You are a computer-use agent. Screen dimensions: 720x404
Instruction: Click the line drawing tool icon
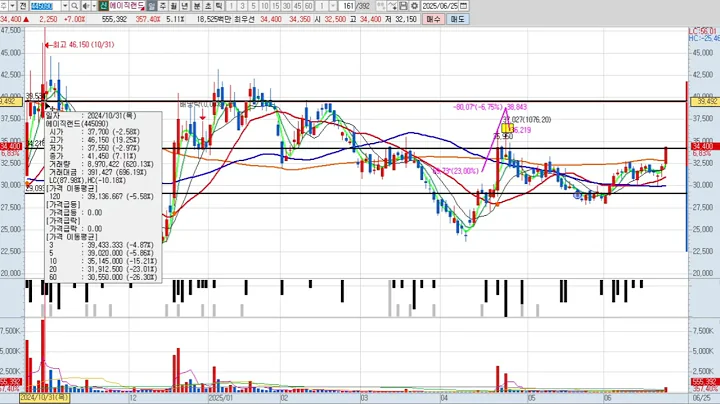[x=392, y=6]
